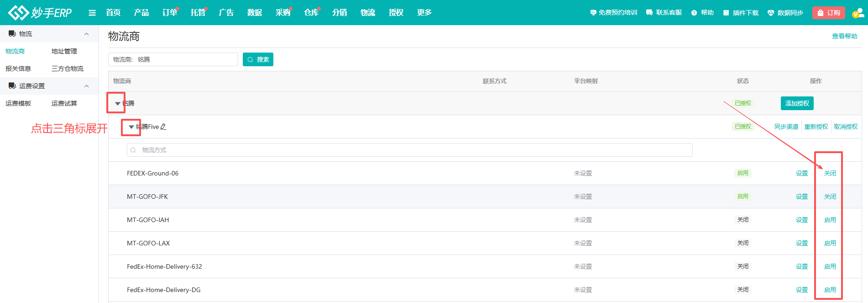Click the 物流方式 search input field
This screenshot has height=303, width=868.
(409, 150)
